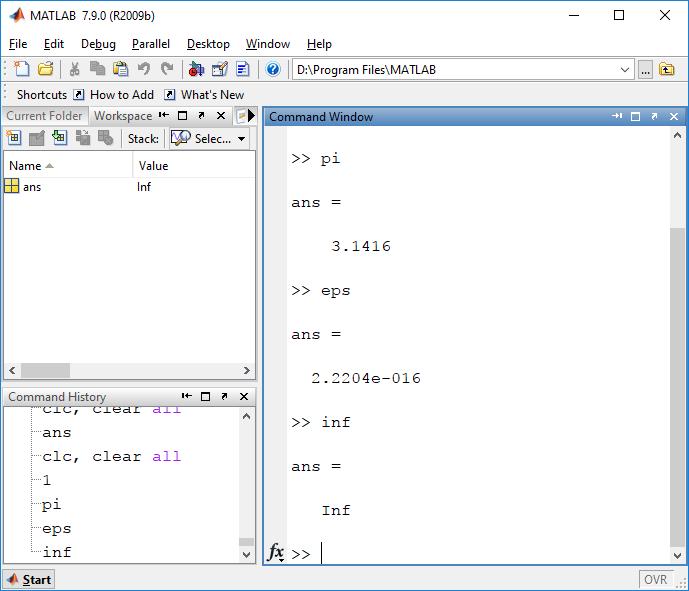The width and height of the screenshot is (689, 591).
Task: Minimize the Command History panel
Action: tap(187, 396)
